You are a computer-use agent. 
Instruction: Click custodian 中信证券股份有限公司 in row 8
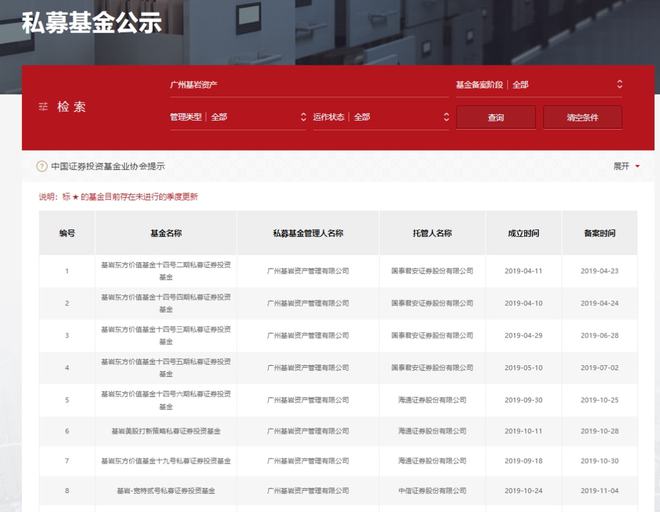[432, 491]
